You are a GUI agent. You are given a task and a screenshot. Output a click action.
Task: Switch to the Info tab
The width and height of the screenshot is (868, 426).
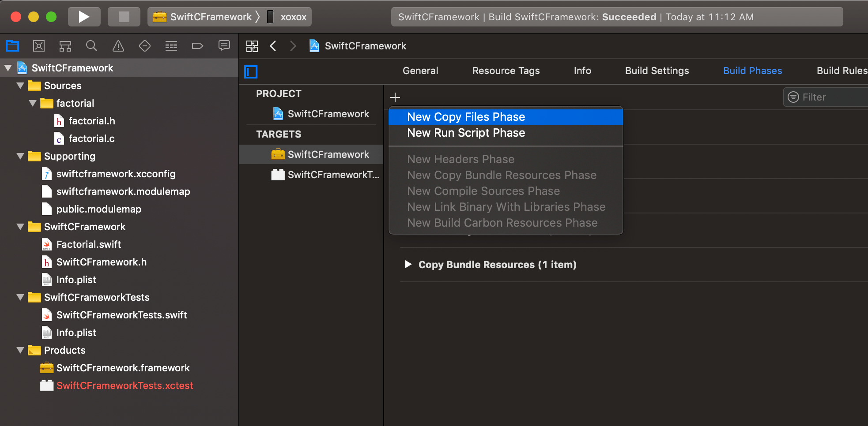pyautogui.click(x=582, y=71)
